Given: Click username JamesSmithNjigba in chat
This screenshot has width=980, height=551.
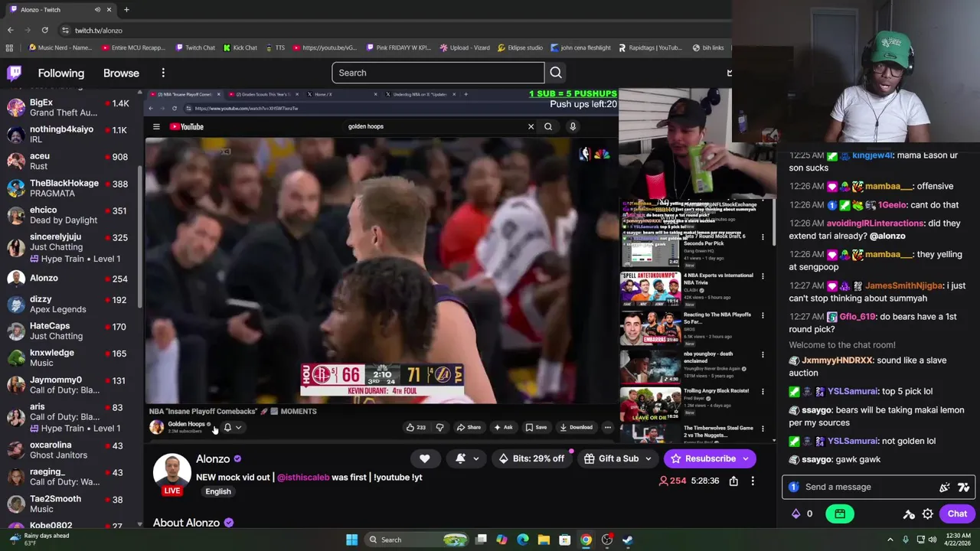Looking at the screenshot, I should (x=904, y=285).
